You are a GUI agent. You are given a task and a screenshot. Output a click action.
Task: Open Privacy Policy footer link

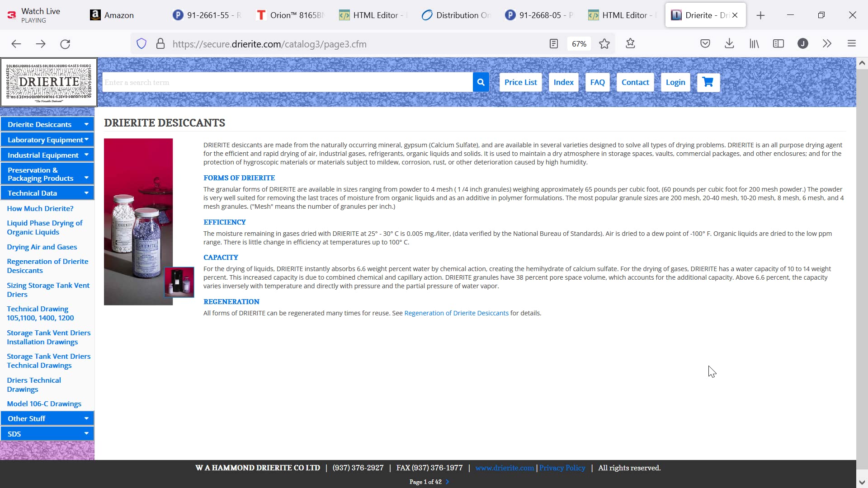point(562,468)
